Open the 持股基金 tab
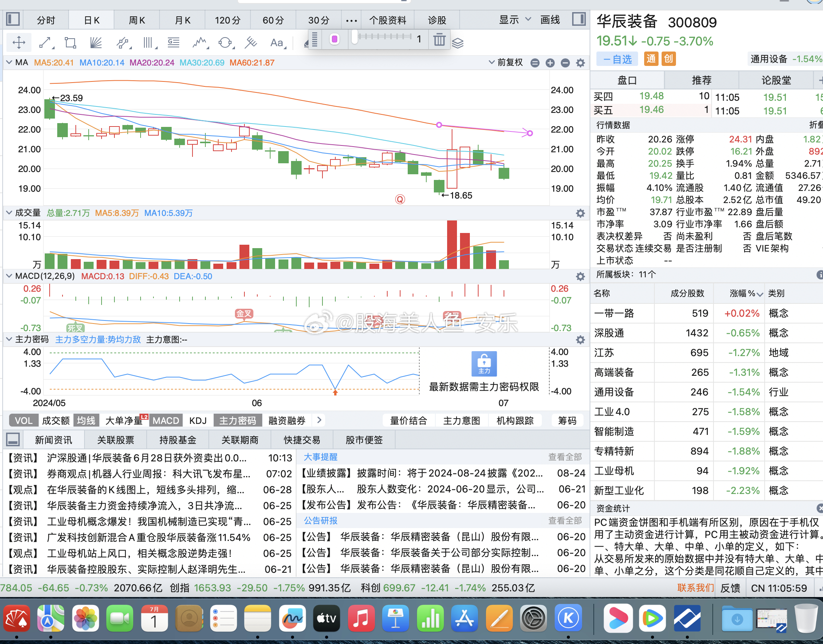Viewport: 823px width, 644px height. coord(178,440)
